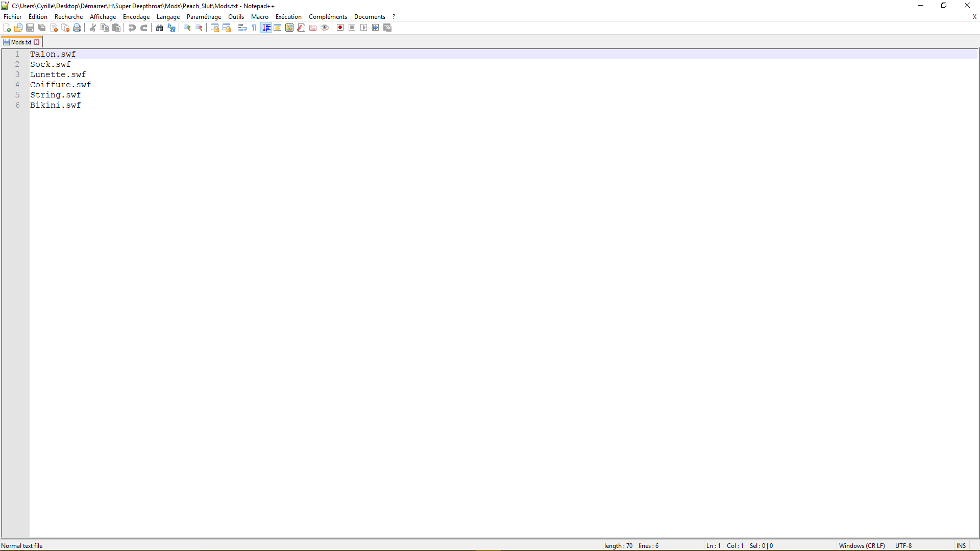This screenshot has width=980, height=551.
Task: Open the Compléments menu
Action: click(328, 17)
